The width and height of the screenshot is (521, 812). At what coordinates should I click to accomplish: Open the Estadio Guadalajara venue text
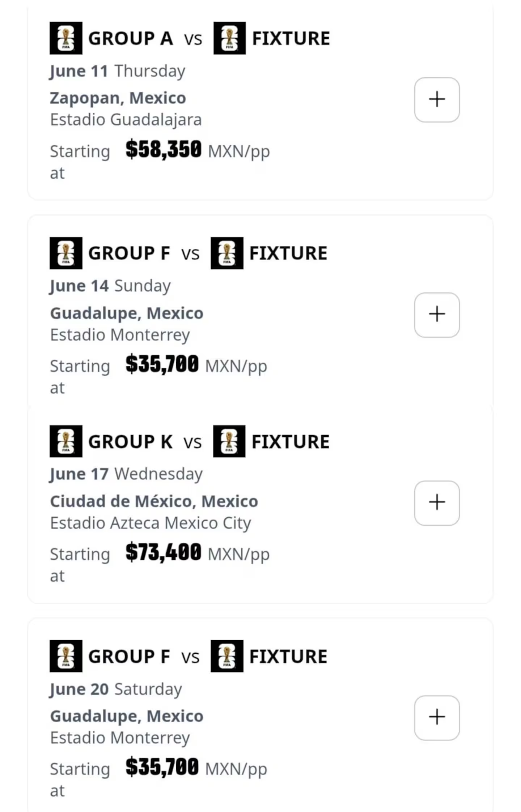pyautogui.click(x=126, y=120)
